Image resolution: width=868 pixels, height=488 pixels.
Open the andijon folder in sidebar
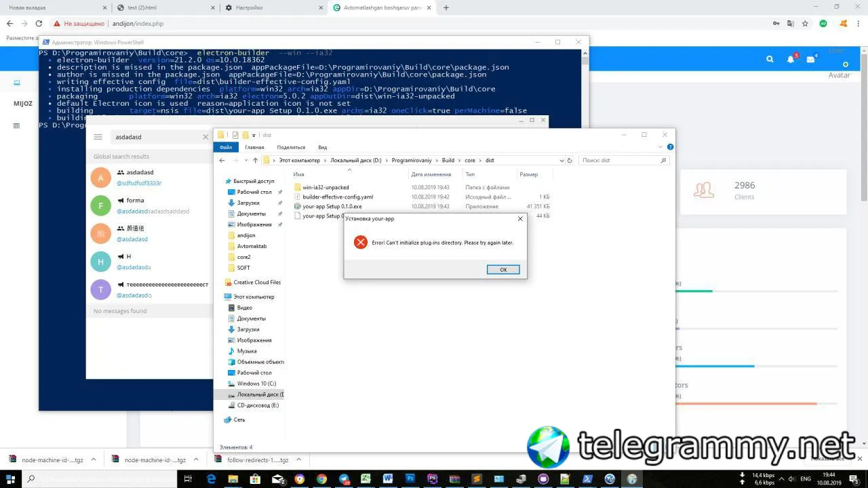(x=246, y=235)
